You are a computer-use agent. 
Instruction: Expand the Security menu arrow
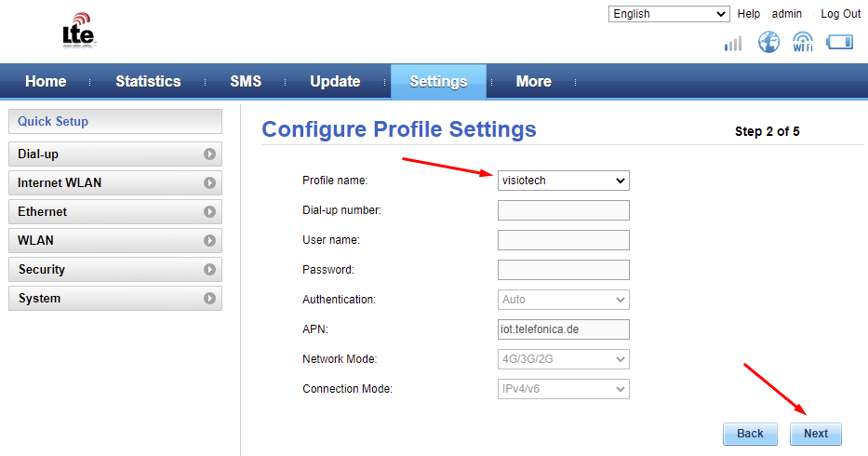coord(210,270)
